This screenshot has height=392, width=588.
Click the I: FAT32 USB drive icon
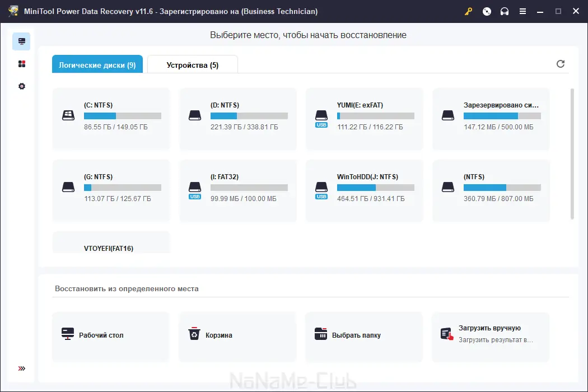tap(195, 190)
